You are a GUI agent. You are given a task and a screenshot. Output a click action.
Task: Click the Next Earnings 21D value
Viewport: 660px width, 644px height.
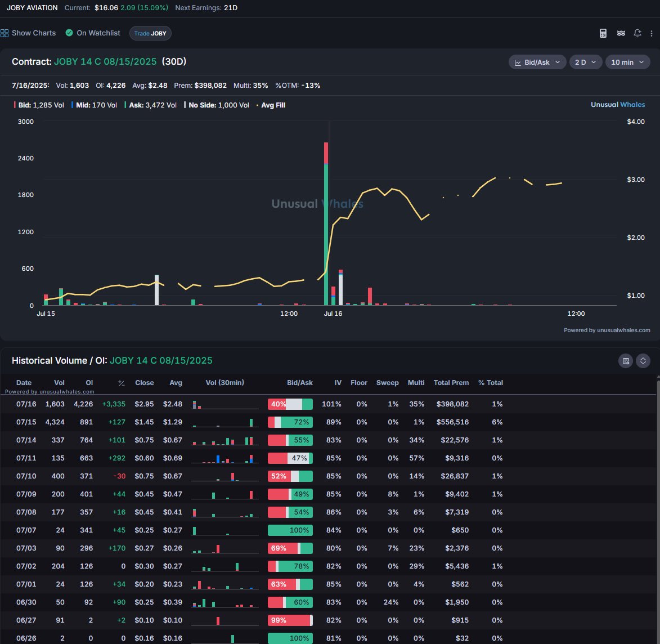(x=231, y=7)
